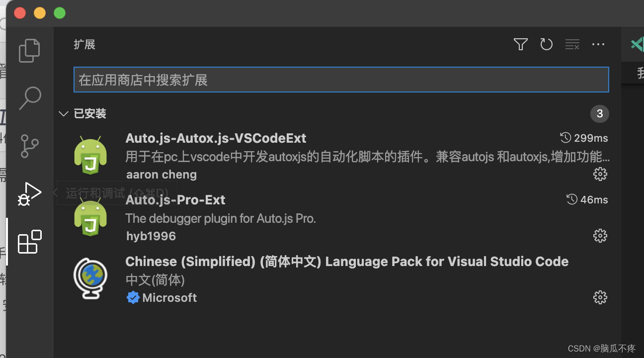Open manage gear for Chinese Language Pack

(x=600, y=297)
